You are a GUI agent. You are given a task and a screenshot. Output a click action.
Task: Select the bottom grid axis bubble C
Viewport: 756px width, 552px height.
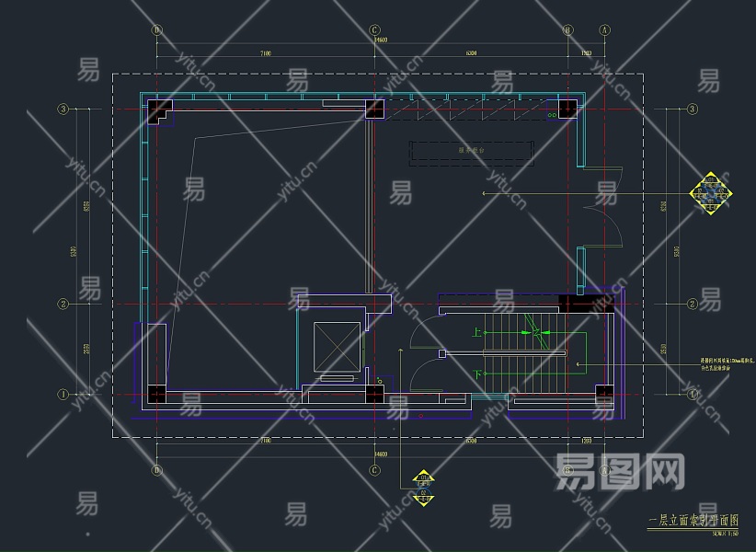click(x=374, y=470)
